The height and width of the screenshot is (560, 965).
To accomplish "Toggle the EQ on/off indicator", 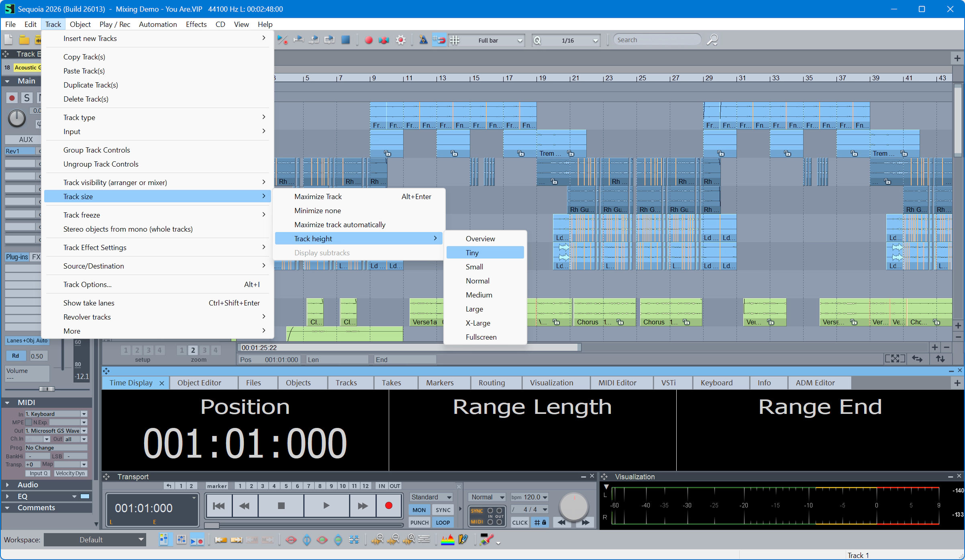I will pyautogui.click(x=85, y=496).
